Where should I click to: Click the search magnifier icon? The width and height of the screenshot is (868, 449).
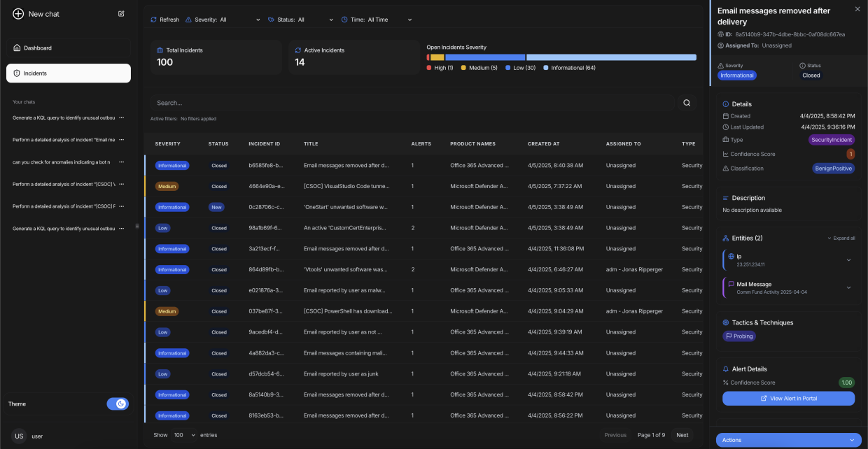pyautogui.click(x=687, y=101)
